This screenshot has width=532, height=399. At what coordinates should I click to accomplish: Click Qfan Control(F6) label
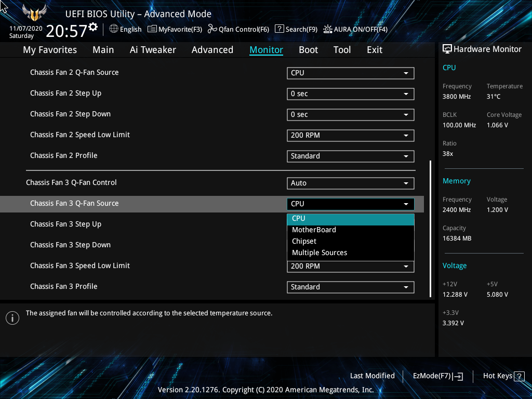(244, 30)
